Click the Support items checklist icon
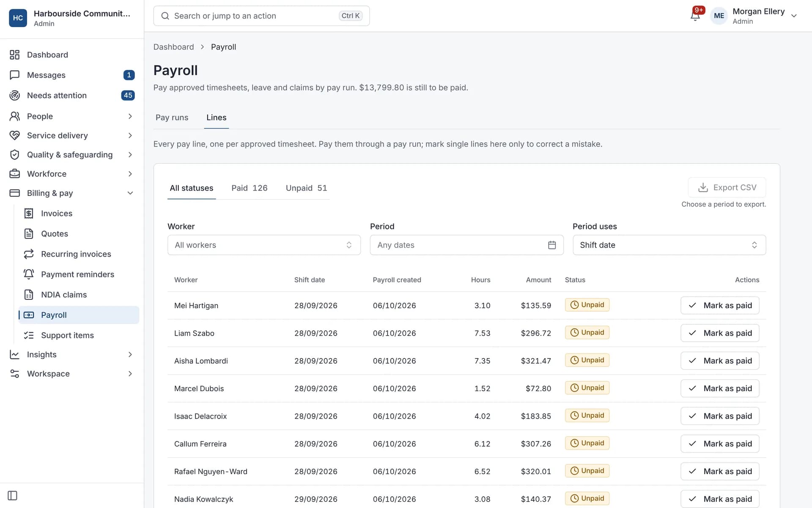Screen dimensions: 812x508 [29, 335]
